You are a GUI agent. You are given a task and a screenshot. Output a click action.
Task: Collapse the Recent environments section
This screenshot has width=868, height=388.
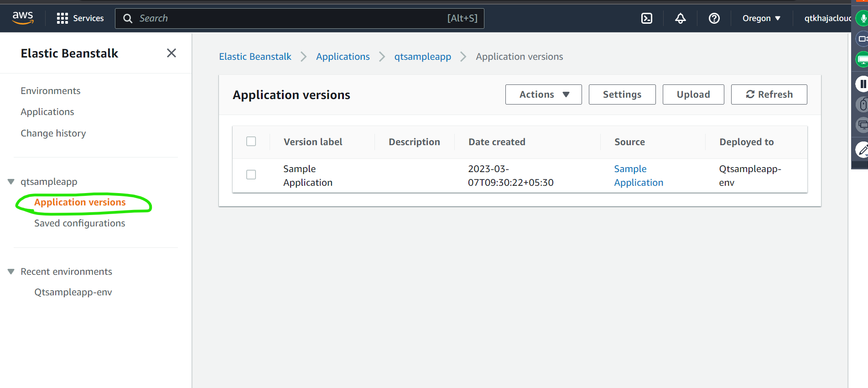click(x=11, y=272)
